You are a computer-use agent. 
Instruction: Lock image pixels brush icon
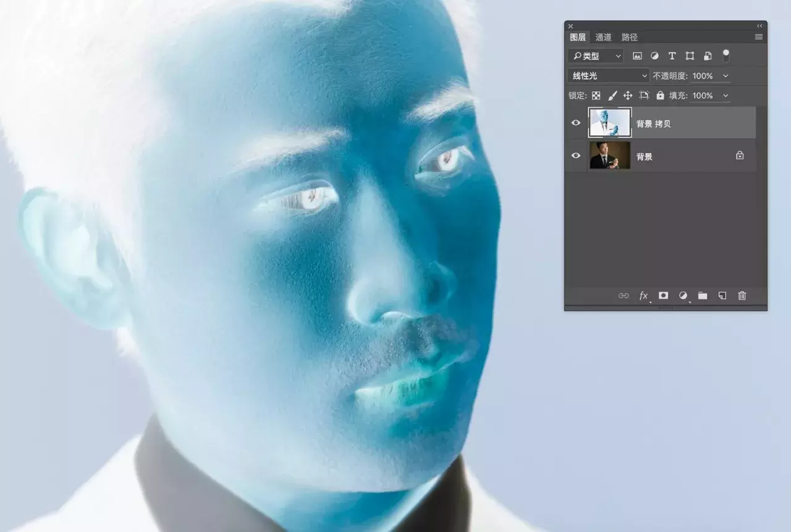pyautogui.click(x=612, y=96)
